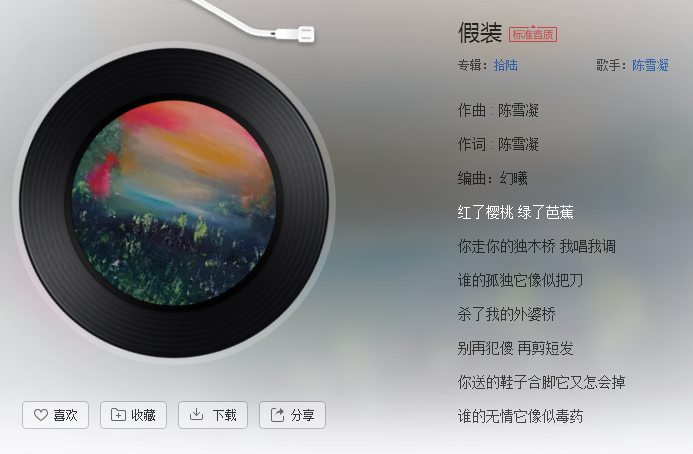Select the lyric line 你送的鞋子合脚它又怎会掉
This screenshot has height=454, width=693.
click(541, 382)
